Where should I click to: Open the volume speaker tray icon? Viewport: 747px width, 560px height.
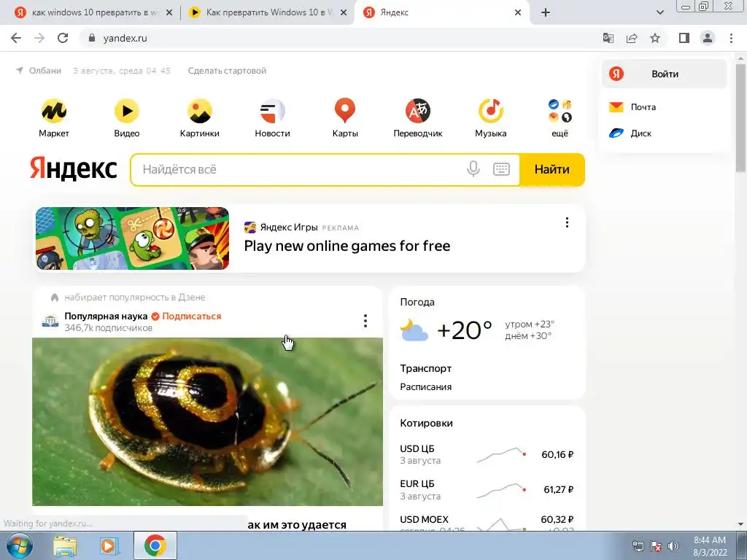click(673, 546)
